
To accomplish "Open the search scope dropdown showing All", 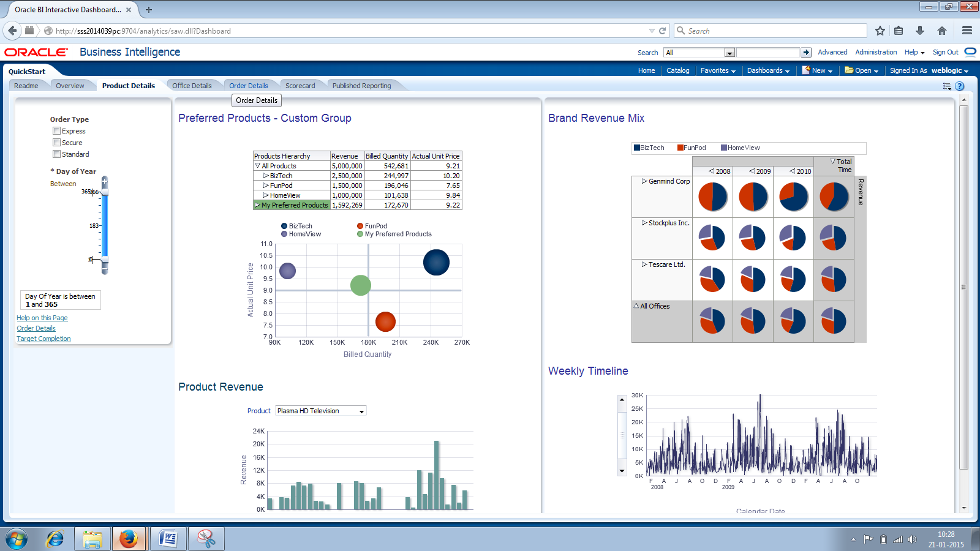I will point(699,53).
